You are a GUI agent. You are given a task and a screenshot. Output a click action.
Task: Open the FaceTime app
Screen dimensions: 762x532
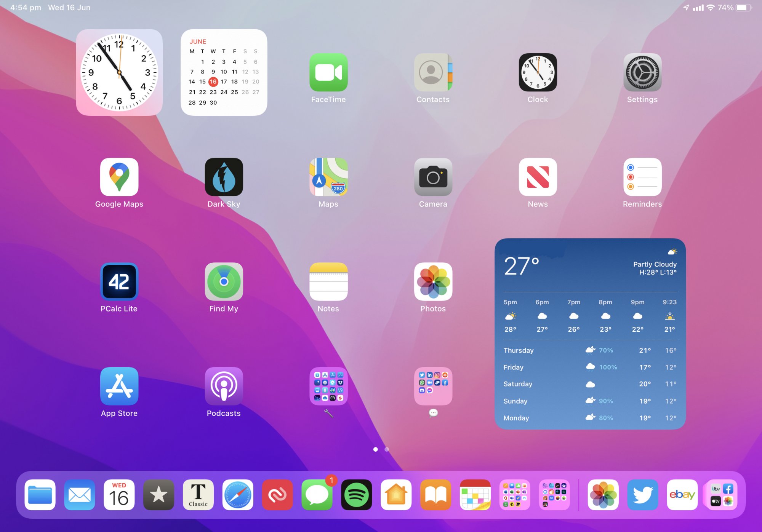328,72
